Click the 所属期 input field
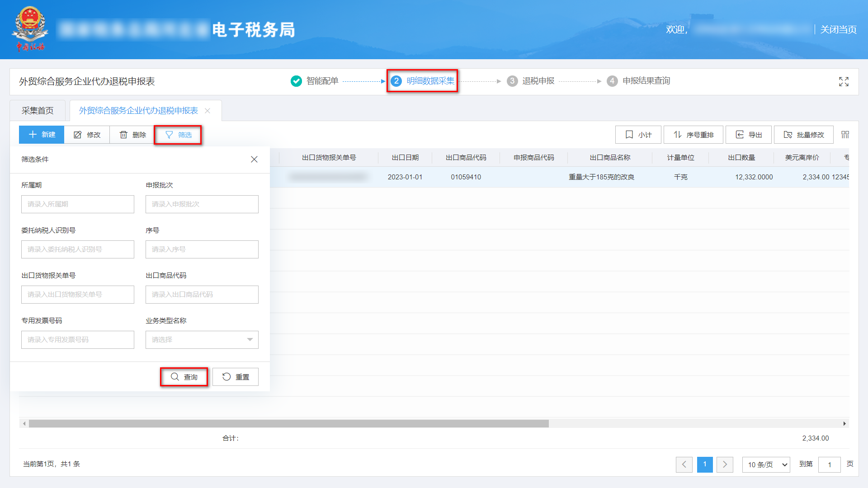The height and width of the screenshot is (488, 868). tap(78, 204)
